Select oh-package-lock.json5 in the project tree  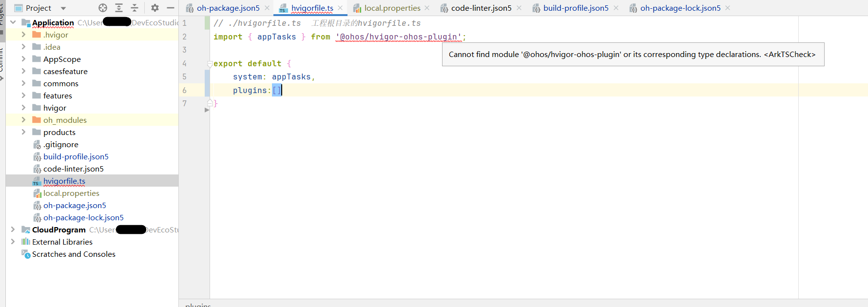(83, 217)
